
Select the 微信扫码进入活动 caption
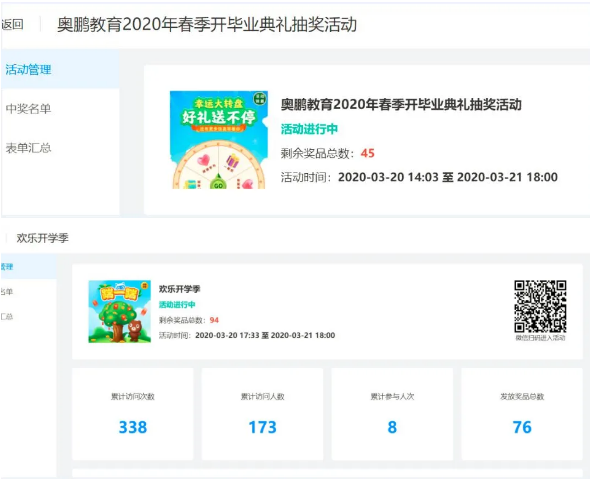pos(540,338)
